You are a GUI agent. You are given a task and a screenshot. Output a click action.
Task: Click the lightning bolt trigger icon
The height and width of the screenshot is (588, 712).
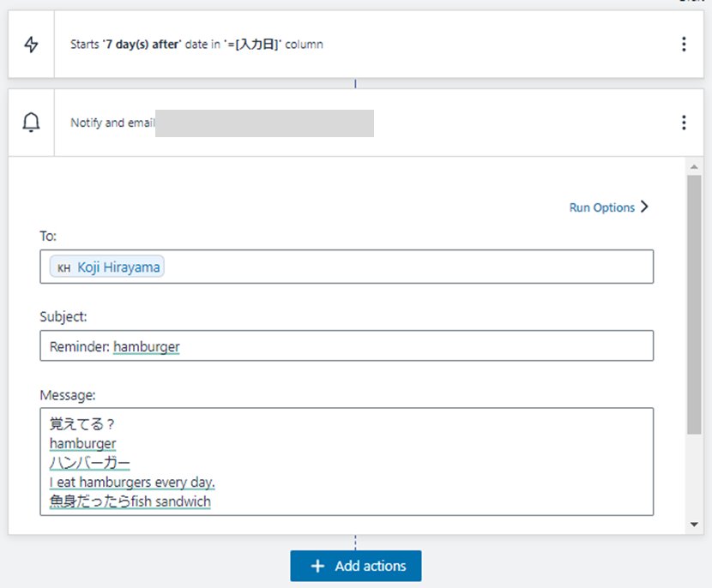tap(31, 45)
